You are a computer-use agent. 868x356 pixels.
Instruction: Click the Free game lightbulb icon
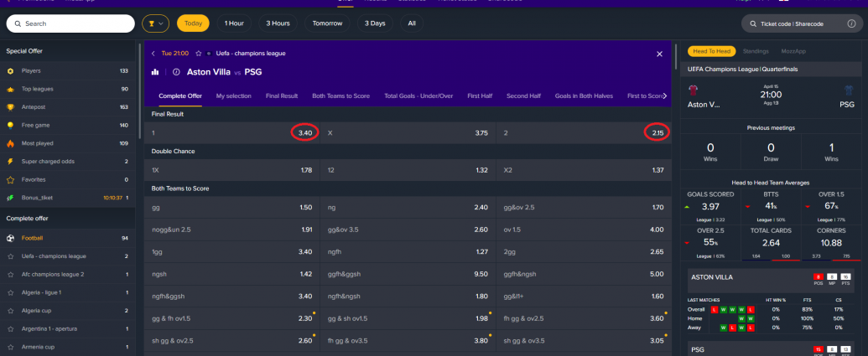click(10, 126)
